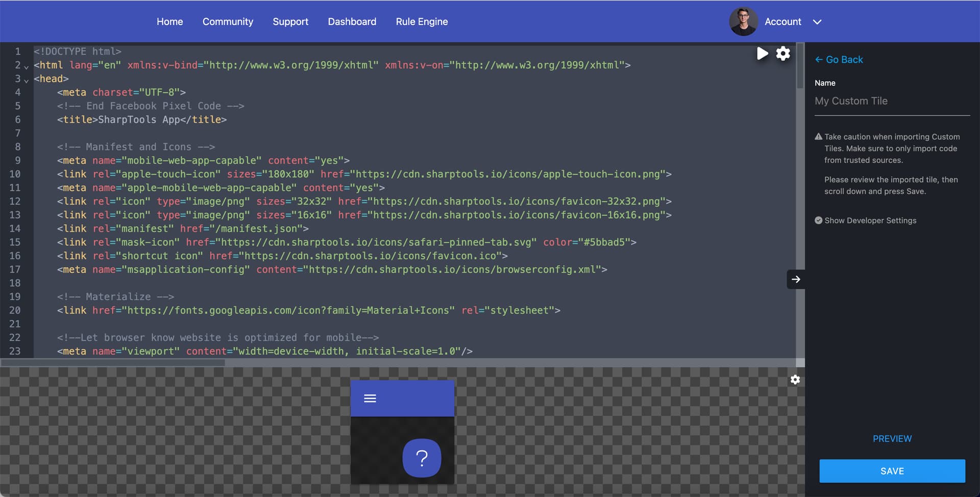The height and width of the screenshot is (497, 980).
Task: Toggle Show Developer Settings checkbox
Action: click(x=819, y=221)
